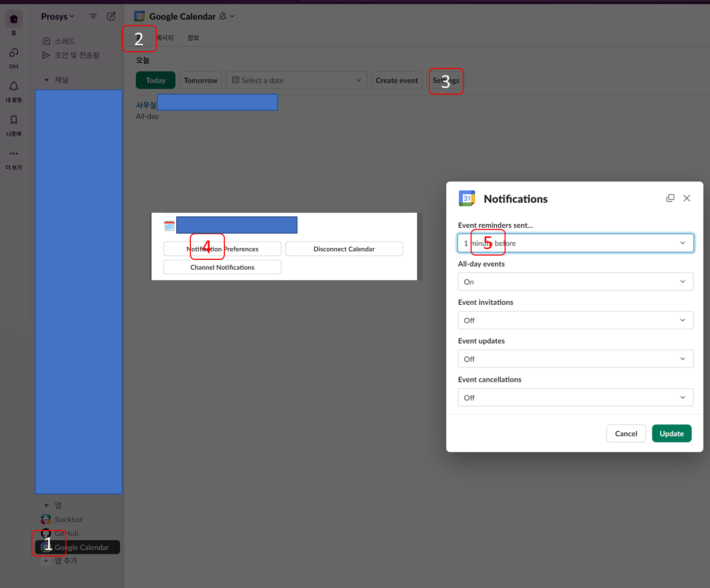The image size is (710, 588).
Task: Open 내 활동 activity icon
Action: pyautogui.click(x=13, y=86)
